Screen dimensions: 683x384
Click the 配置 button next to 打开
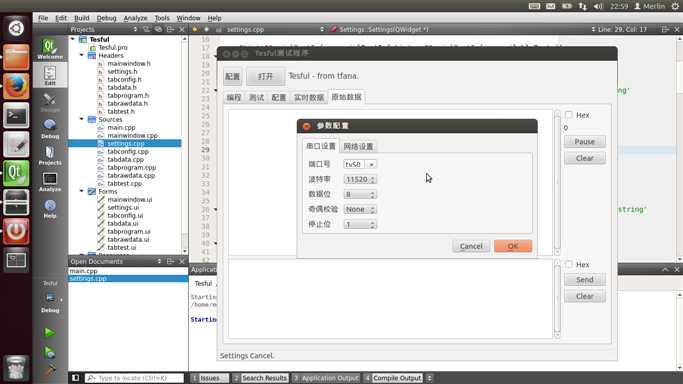(x=232, y=76)
